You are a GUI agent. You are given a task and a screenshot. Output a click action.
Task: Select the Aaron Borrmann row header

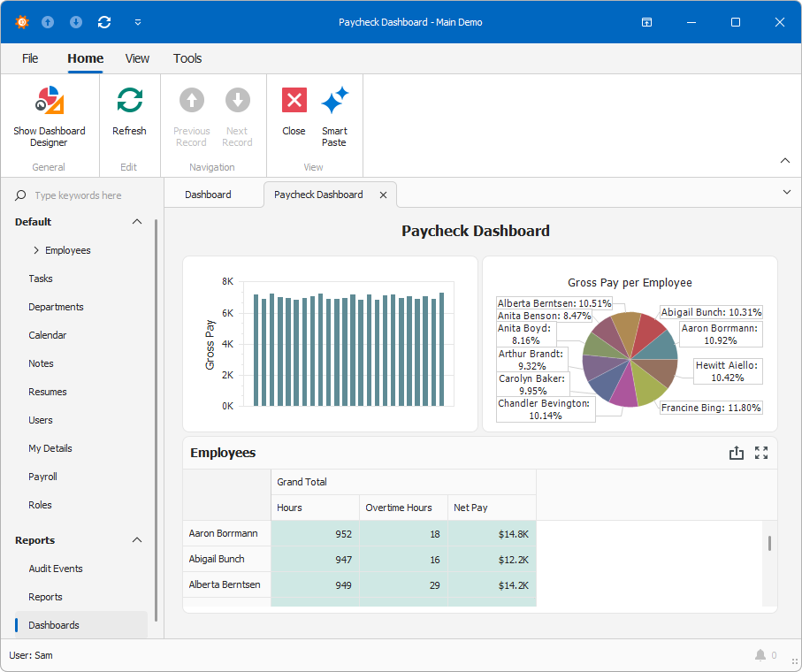226,533
